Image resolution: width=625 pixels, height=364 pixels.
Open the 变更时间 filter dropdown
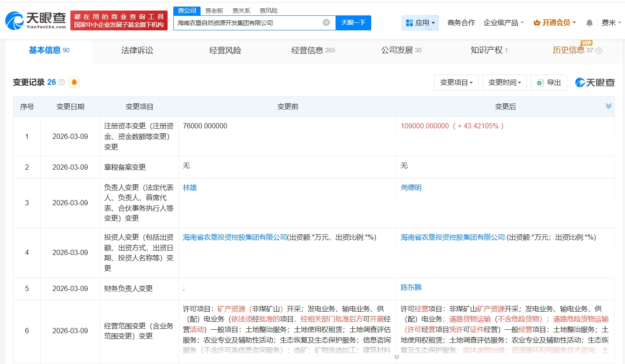pyautogui.click(x=504, y=83)
